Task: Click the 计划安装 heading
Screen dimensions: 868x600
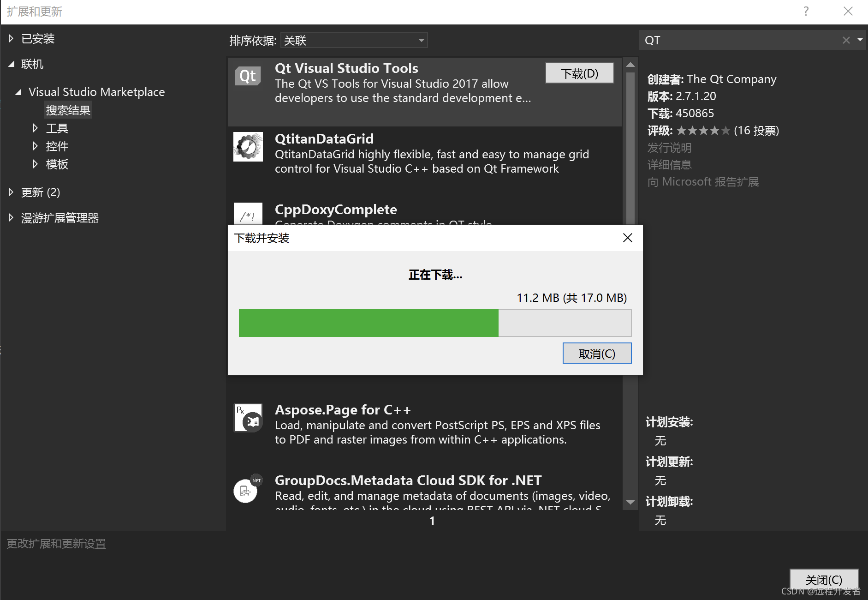Action: (669, 422)
